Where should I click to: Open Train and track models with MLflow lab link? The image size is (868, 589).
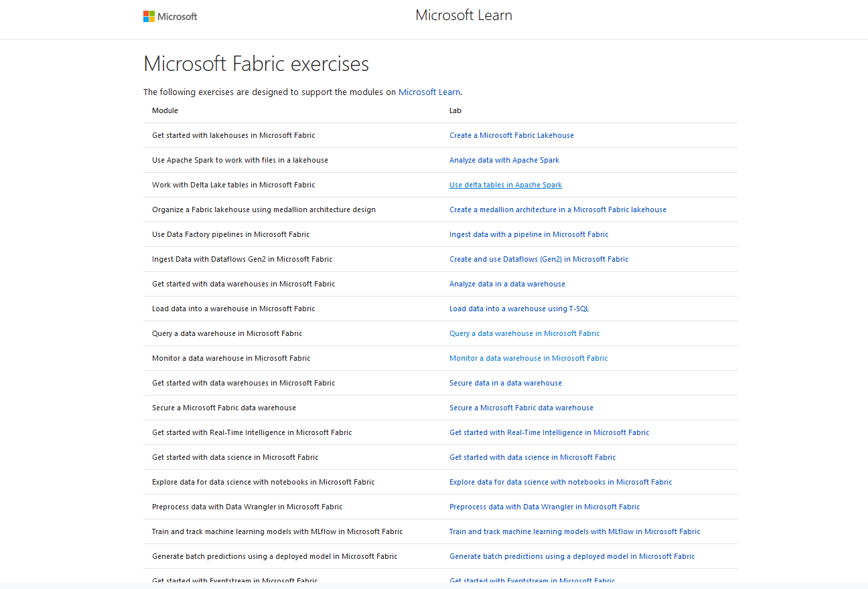click(575, 531)
